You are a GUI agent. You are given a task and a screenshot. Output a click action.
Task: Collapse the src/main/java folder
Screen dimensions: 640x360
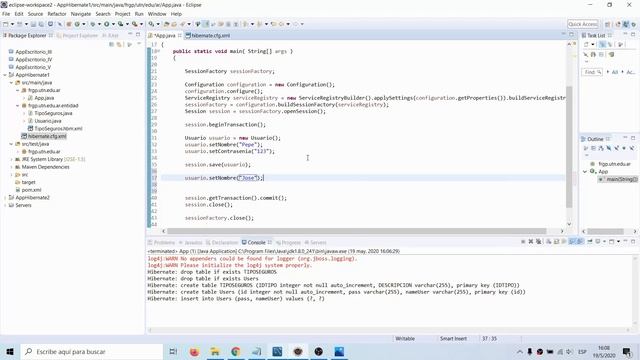click(x=11, y=83)
